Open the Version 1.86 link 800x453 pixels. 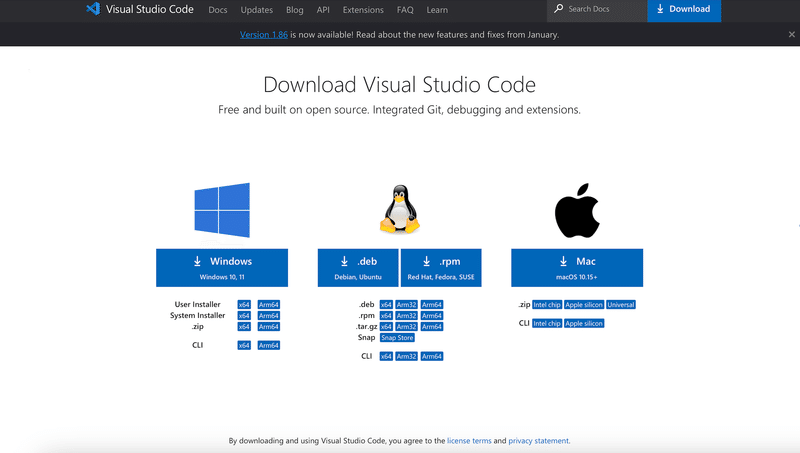pos(264,35)
